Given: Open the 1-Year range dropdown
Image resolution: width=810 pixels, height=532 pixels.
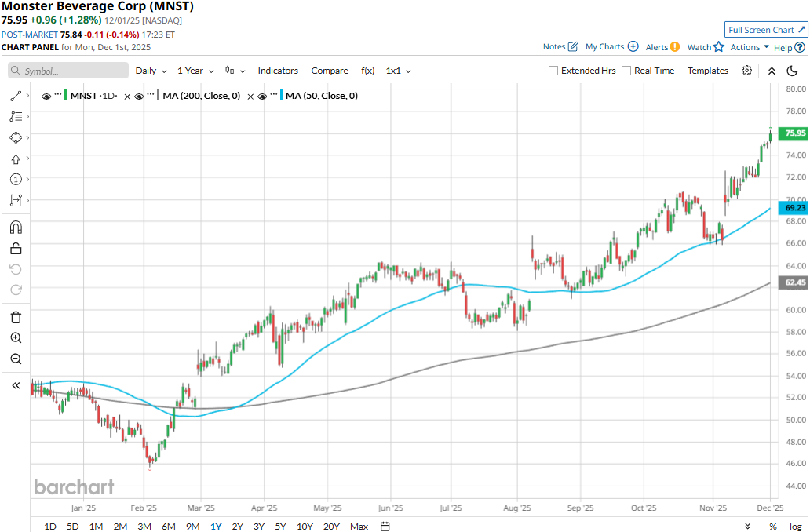Looking at the screenshot, I should coord(195,71).
